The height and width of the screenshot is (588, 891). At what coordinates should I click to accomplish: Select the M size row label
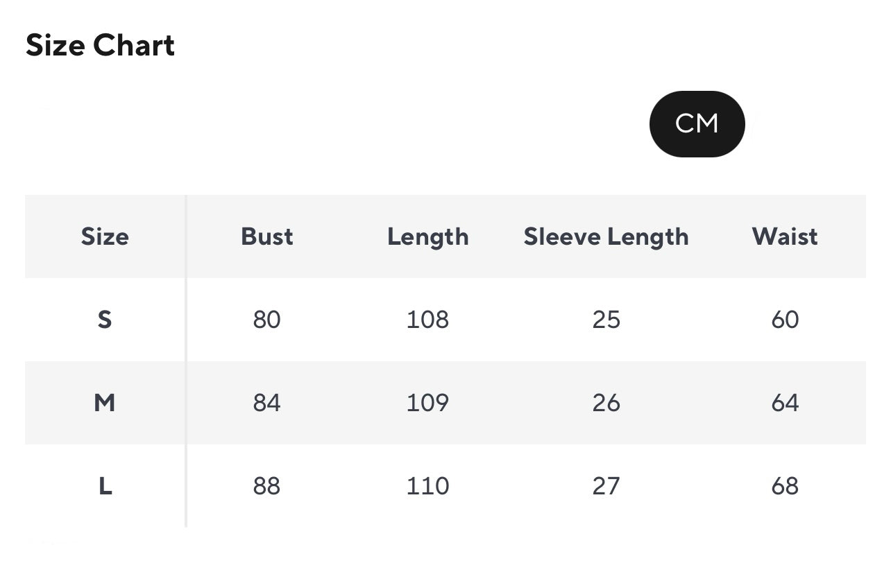(105, 403)
